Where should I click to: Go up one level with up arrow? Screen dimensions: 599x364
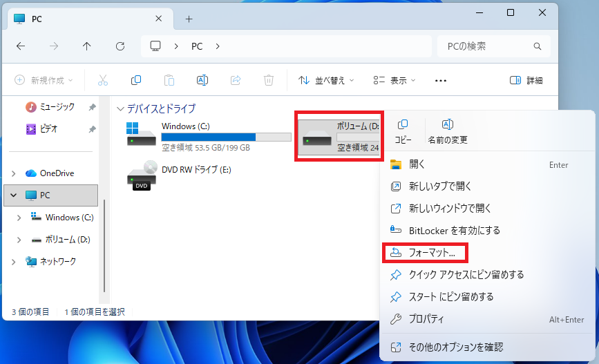pos(87,46)
